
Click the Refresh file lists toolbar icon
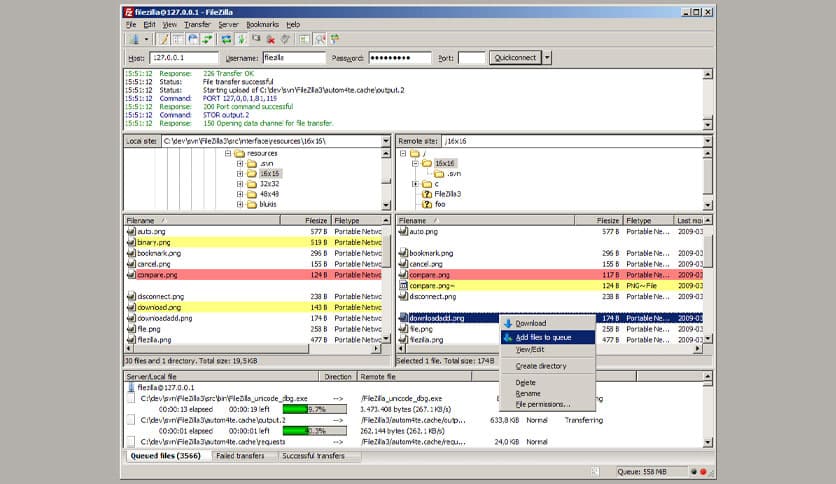[227, 39]
